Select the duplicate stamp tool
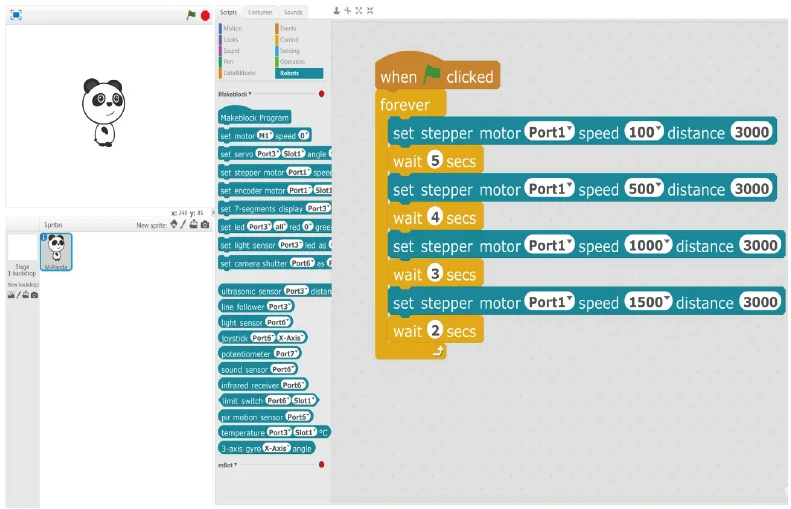The height and width of the screenshot is (509, 791). tap(336, 11)
